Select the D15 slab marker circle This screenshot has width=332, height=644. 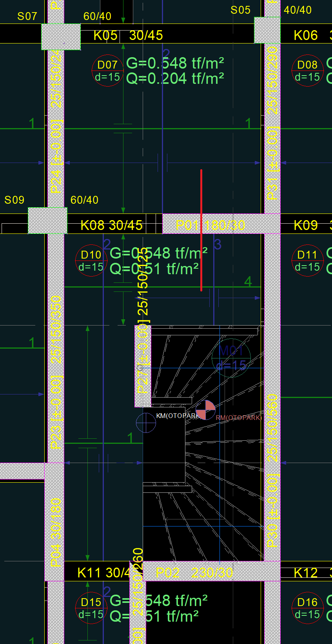click(x=91, y=608)
